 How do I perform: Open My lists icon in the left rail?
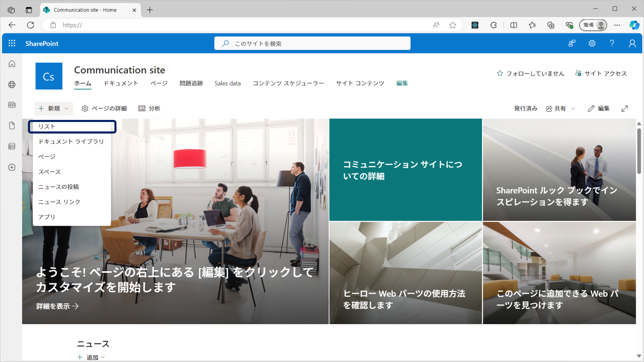(12, 146)
